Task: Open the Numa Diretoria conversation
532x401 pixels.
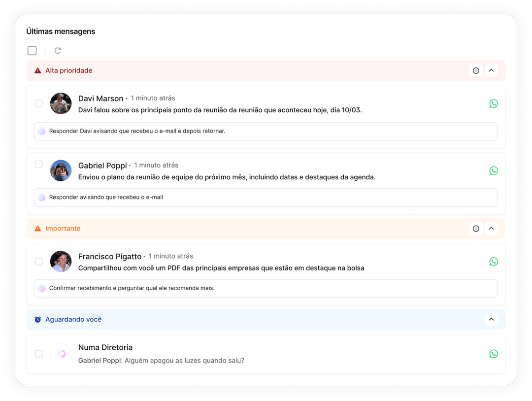Action: [105, 347]
